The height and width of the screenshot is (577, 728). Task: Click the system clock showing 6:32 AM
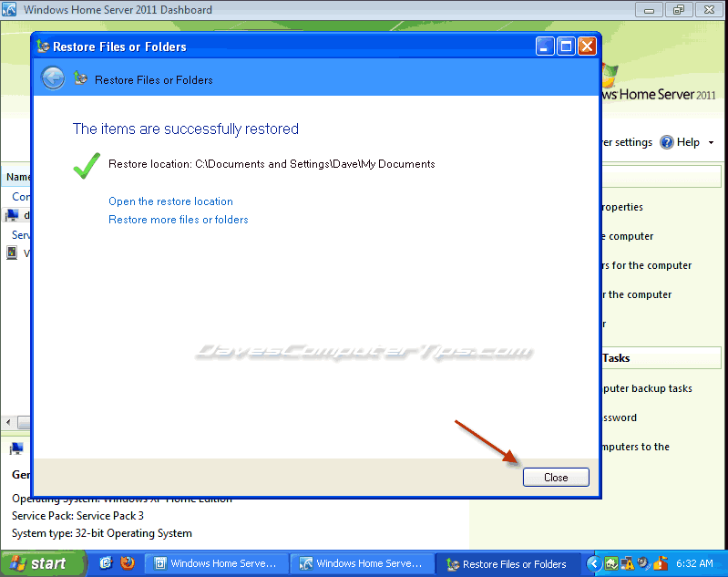(x=694, y=563)
